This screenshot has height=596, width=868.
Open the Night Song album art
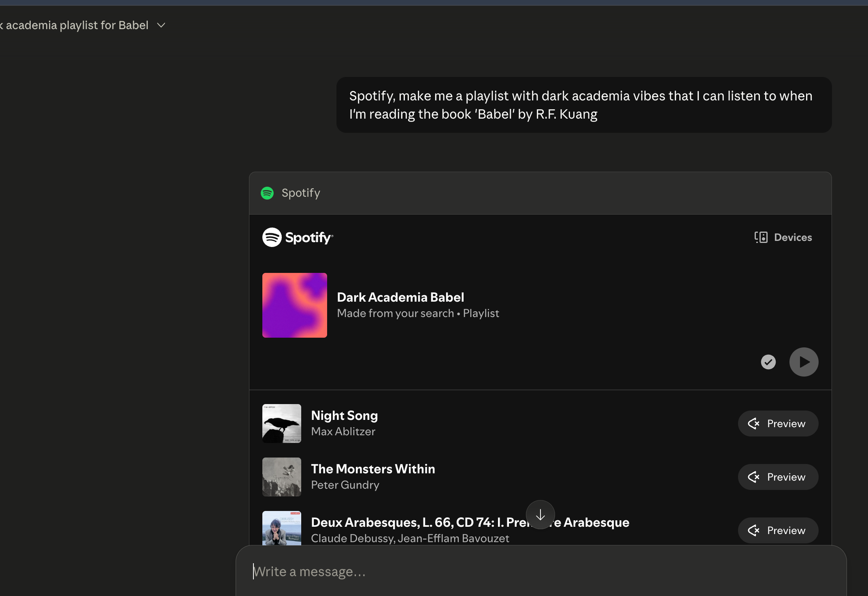pos(282,424)
